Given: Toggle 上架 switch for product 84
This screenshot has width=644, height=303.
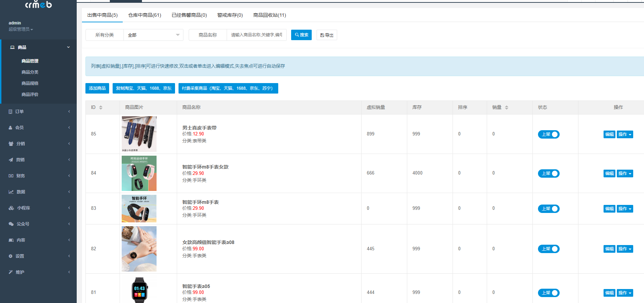Looking at the screenshot, I should 548,173.
